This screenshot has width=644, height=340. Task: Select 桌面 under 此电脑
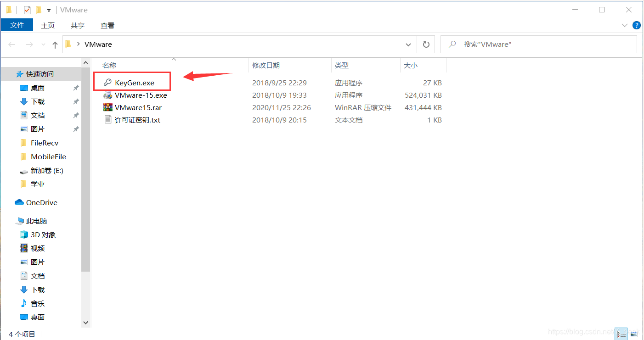(x=38, y=317)
